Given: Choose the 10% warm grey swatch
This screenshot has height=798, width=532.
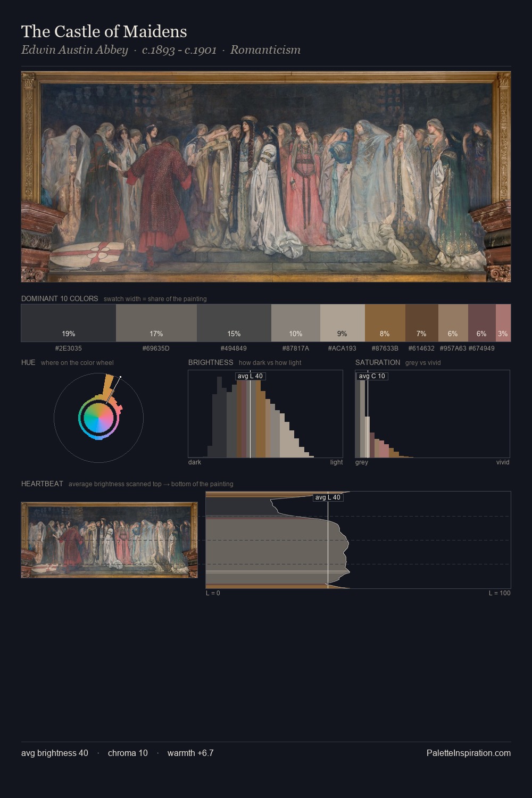Looking at the screenshot, I should pos(296,323).
